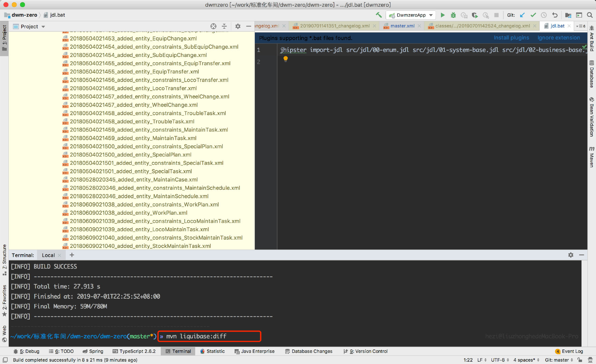Click Install plugins link
The width and height of the screenshot is (596, 364).
click(x=511, y=38)
